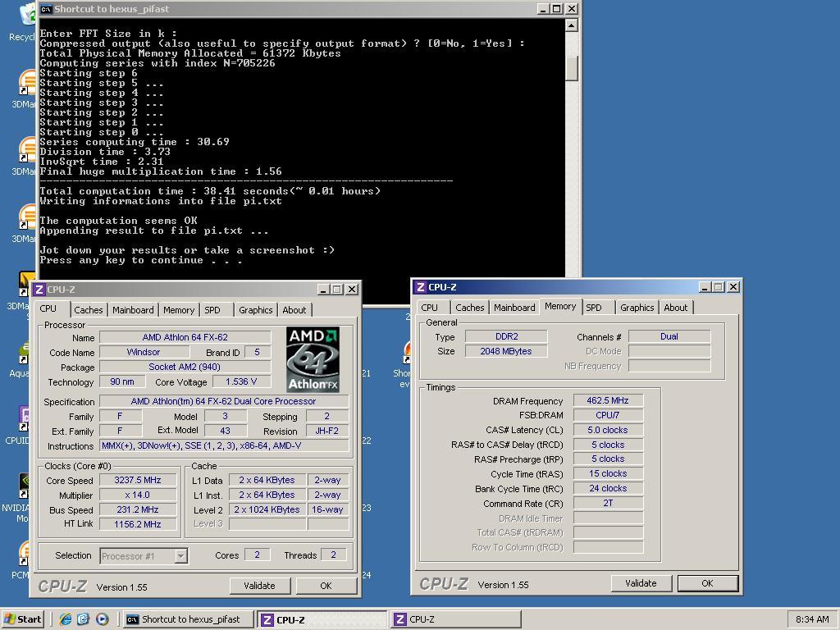Open Graphics tab in left CPU-Z window
Viewport: 840px width, 630px height.
[x=256, y=309]
